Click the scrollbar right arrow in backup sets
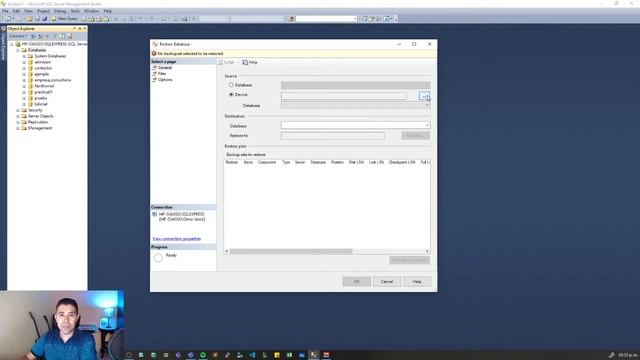Screen dimensions: 640x360 click(x=427, y=251)
